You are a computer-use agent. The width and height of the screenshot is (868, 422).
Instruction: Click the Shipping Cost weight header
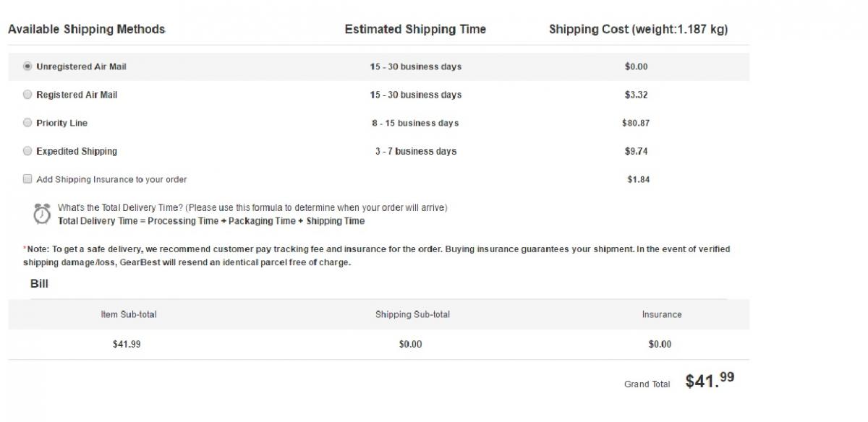(x=638, y=30)
